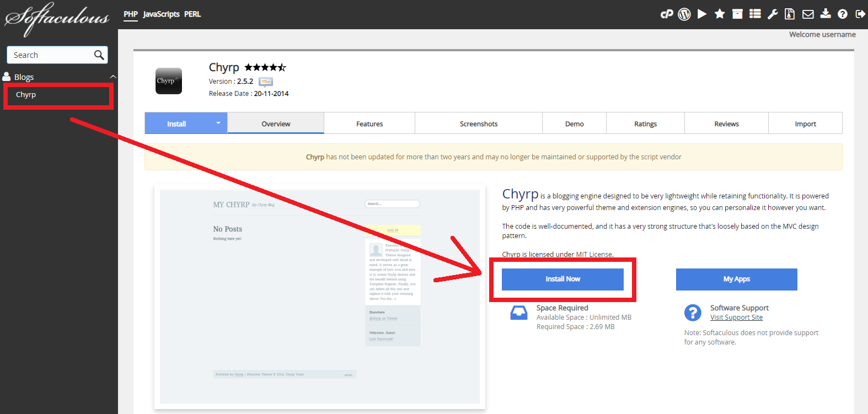Click the Chyrp title heading
Viewport: 868px width, 414px height.
[x=224, y=67]
